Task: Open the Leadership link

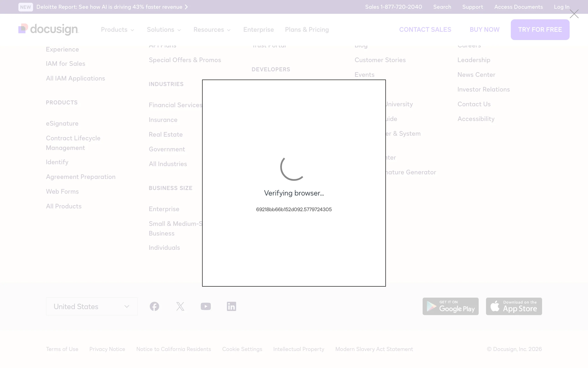Action: [474, 60]
